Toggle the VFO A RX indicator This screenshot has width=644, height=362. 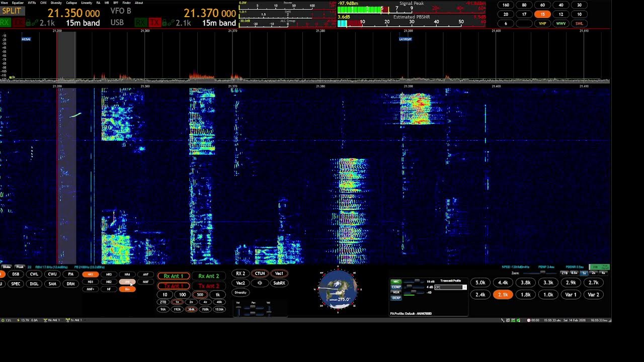click(x=5, y=23)
